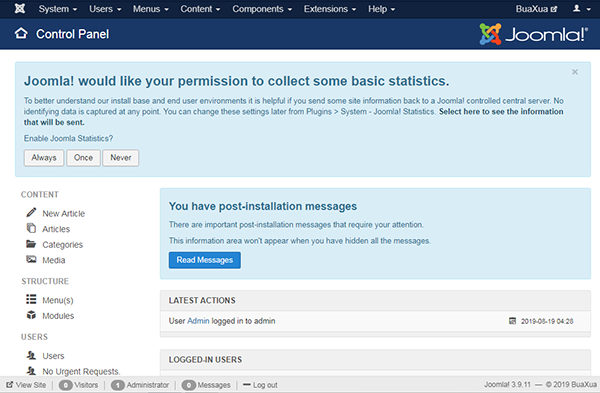600x393 pixels.
Task: Expand the Users dropdown in the top menu
Action: [105, 9]
